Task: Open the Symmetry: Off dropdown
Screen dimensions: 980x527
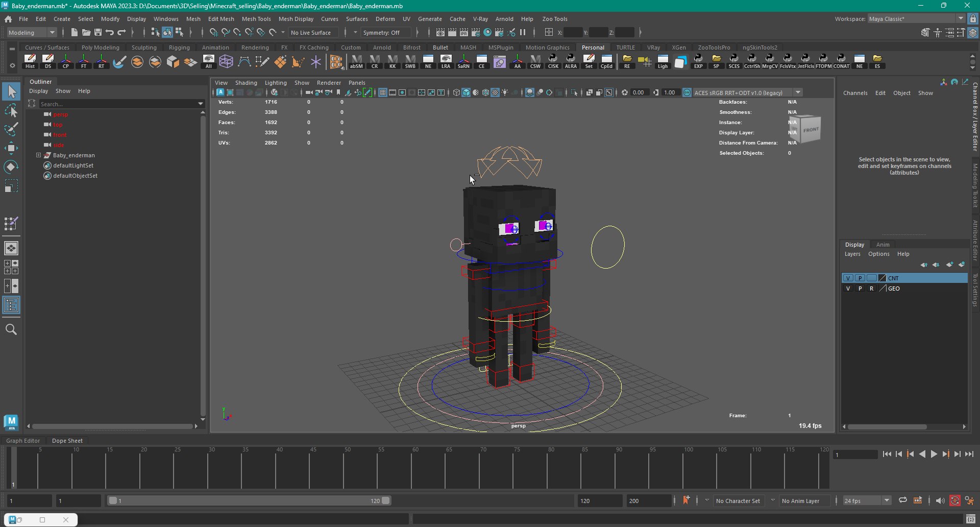Action: point(386,33)
